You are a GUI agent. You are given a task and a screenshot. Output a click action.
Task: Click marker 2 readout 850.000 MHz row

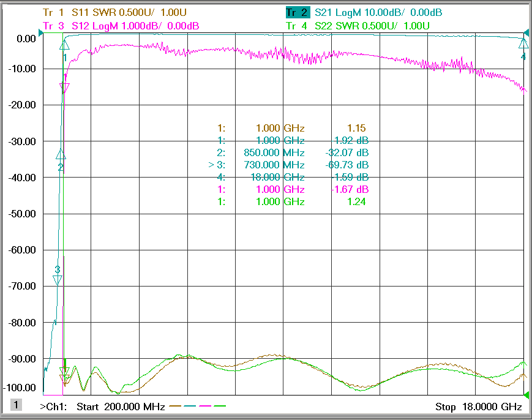click(x=293, y=152)
